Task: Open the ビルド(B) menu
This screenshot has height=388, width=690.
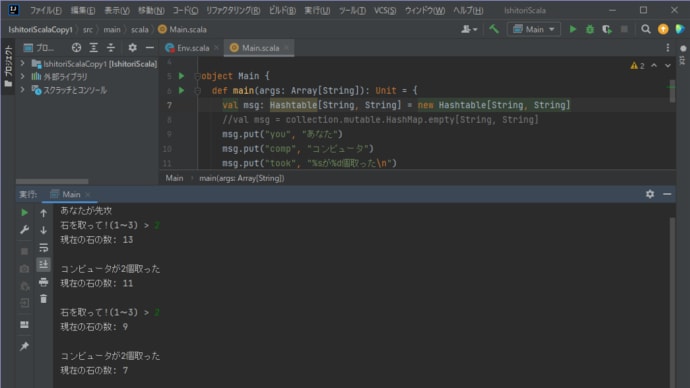Action: pyautogui.click(x=282, y=10)
